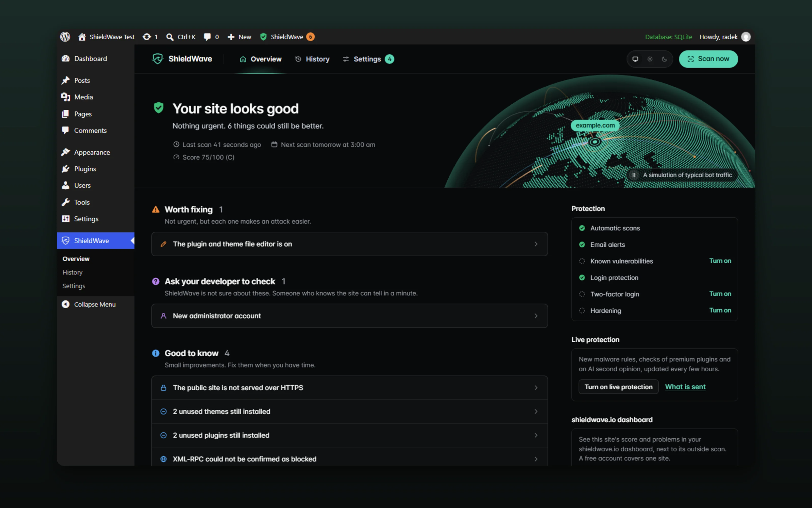Select system theme monitor icon

[635, 59]
